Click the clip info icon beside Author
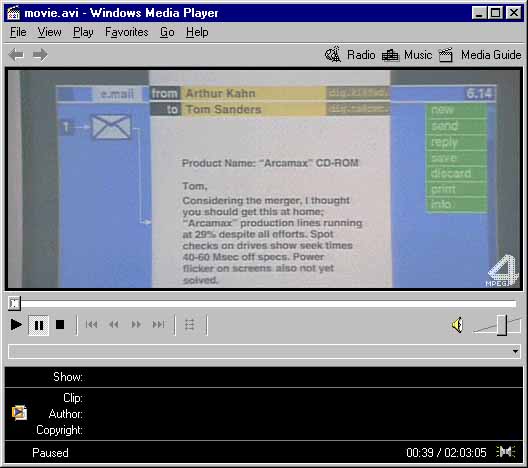Screen dimensions: 528x468 (19, 413)
